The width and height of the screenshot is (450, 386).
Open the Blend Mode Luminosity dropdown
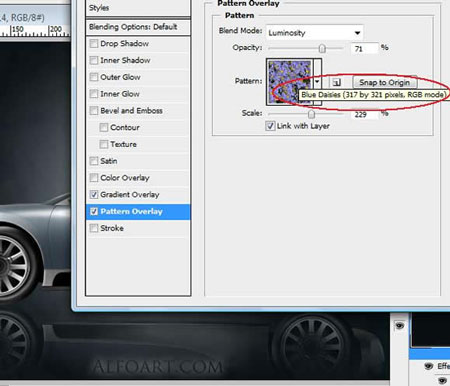[314, 33]
